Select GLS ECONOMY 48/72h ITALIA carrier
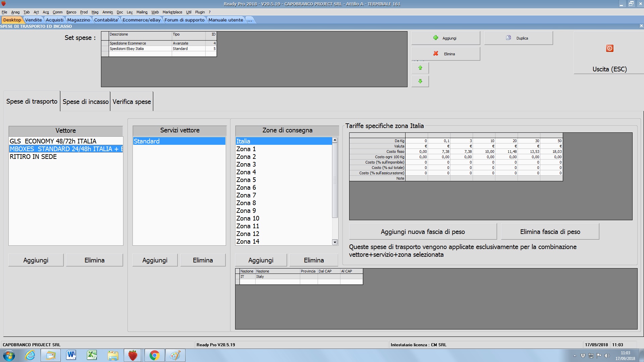This screenshot has height=362, width=644. pos(66,141)
